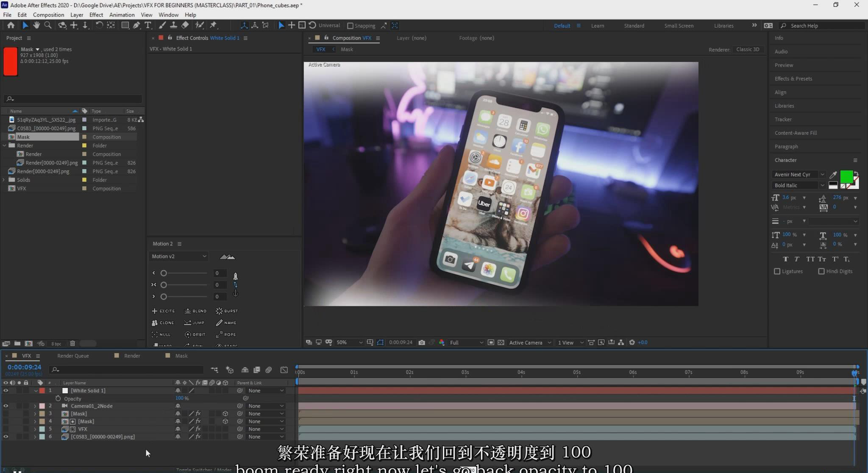
Task: Click ORBIT in Motion 2 panel
Action: tap(195, 335)
